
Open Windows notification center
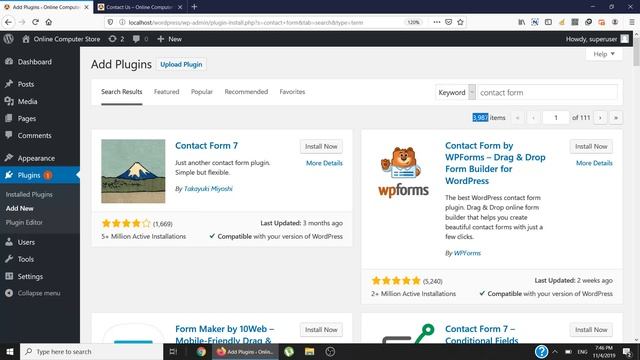point(627,351)
